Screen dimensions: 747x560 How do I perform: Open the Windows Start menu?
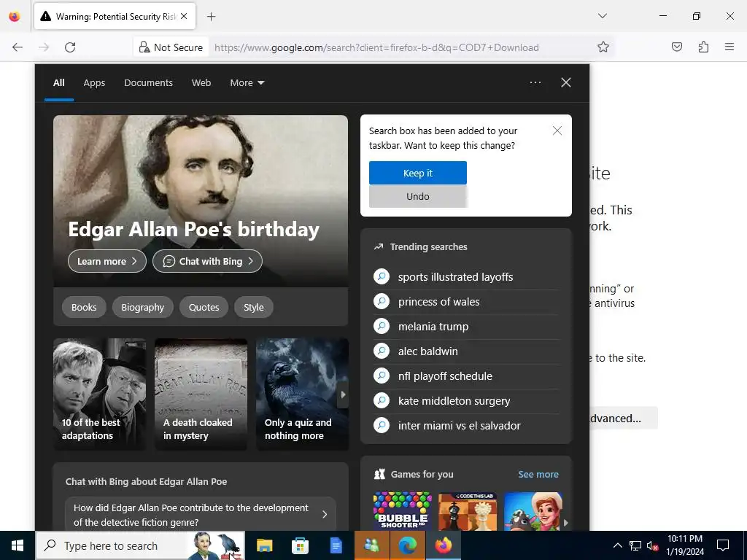coord(18,545)
